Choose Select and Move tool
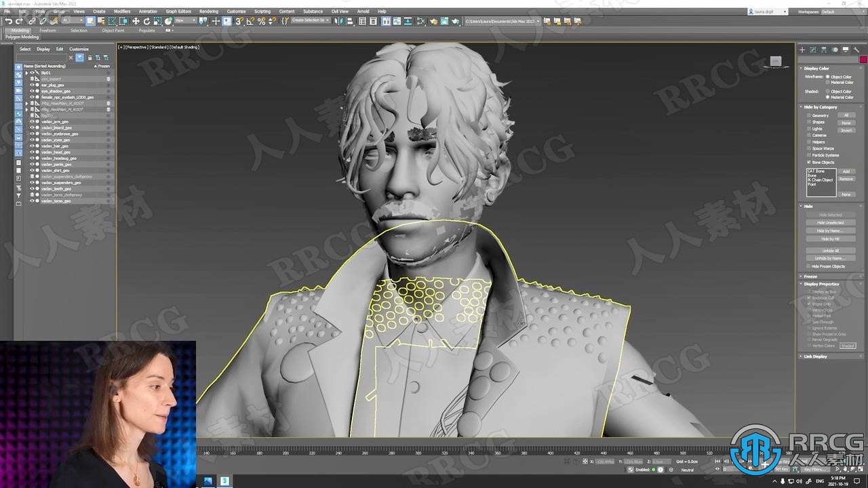 pyautogui.click(x=136, y=21)
